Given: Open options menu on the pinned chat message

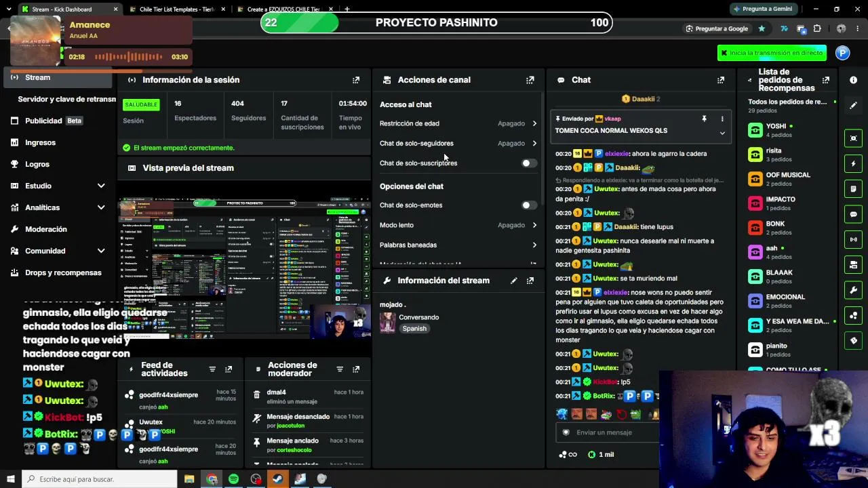Looking at the screenshot, I should click(x=722, y=119).
